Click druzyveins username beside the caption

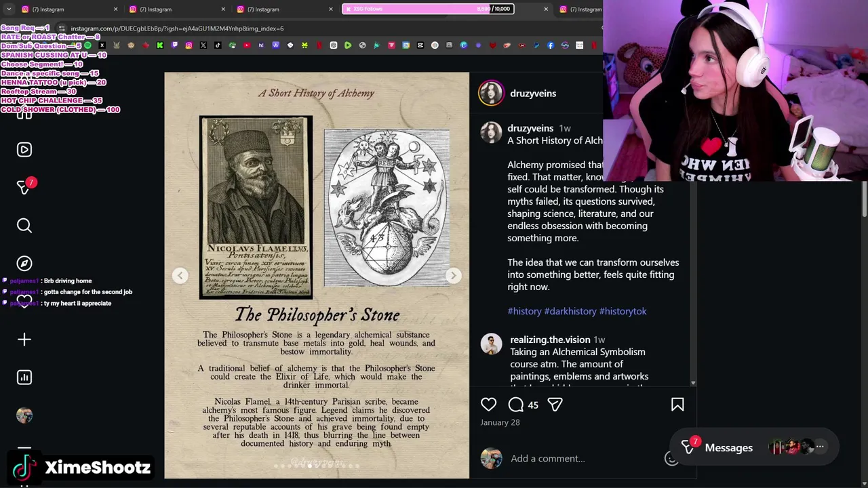530,128
